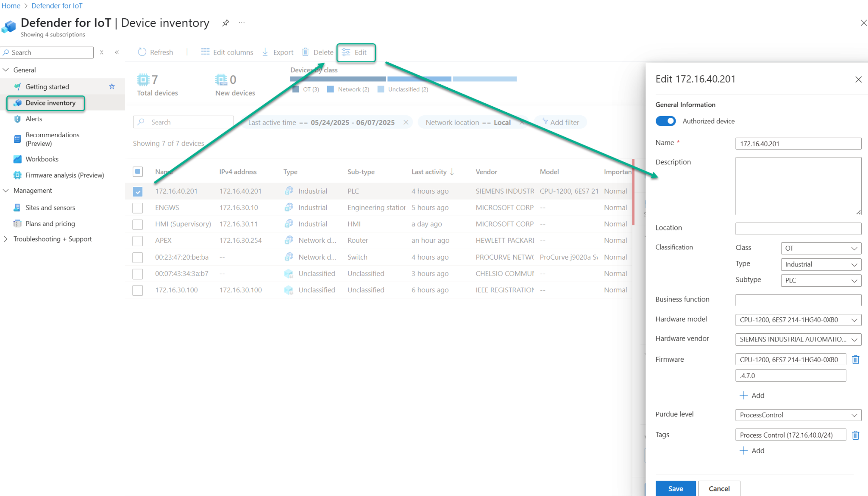Image resolution: width=868 pixels, height=496 pixels.
Task: Collapse the sidebar with double chevron
Action: [117, 52]
